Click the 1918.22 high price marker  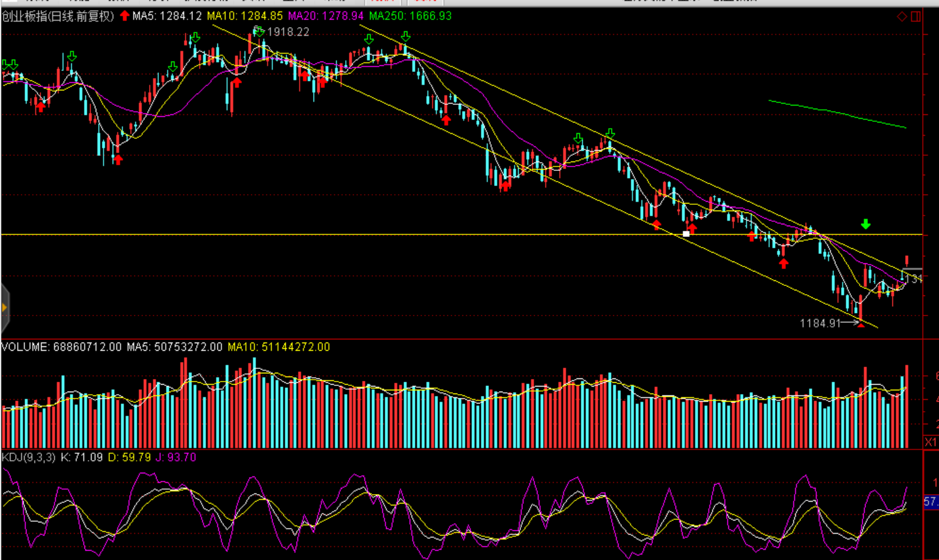(x=288, y=32)
